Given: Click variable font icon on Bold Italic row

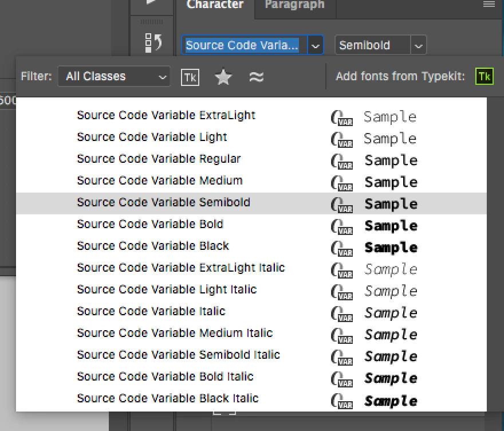Looking at the screenshot, I should tap(342, 379).
